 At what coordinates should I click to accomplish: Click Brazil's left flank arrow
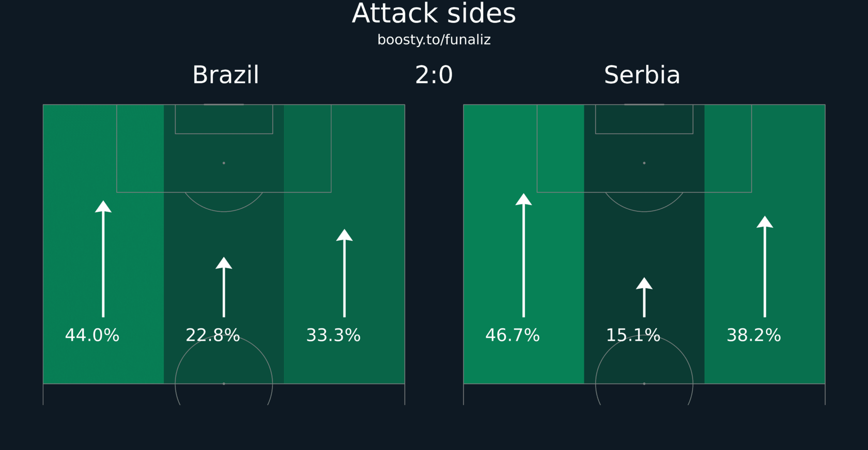(103, 259)
